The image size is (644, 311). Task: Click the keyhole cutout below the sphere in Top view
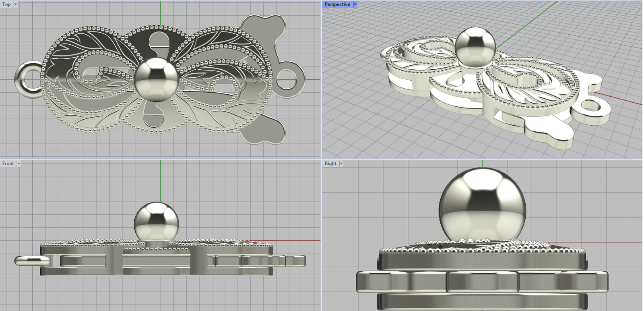pyautogui.click(x=154, y=116)
